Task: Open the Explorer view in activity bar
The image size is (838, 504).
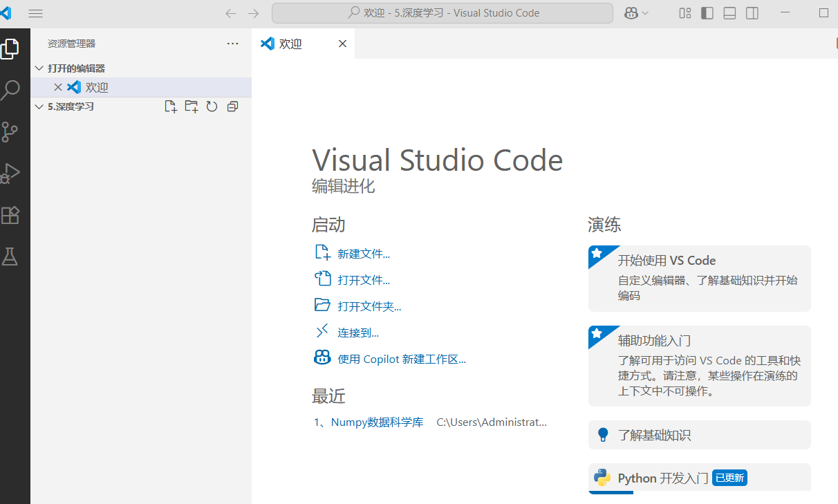Action: [10, 48]
